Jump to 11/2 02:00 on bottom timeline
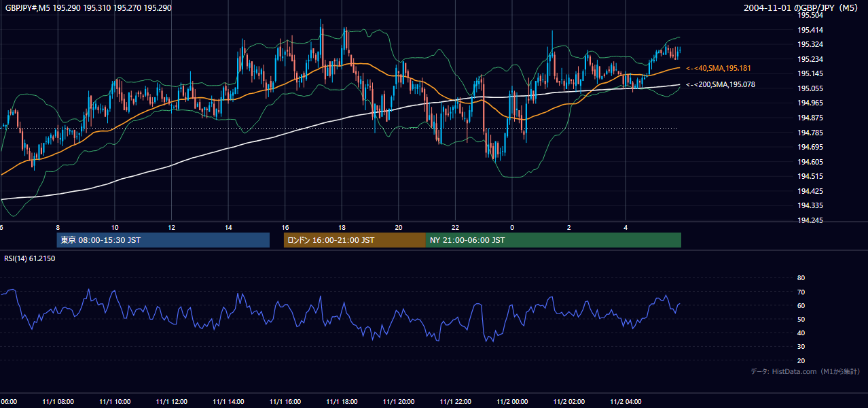Screen dimensions: 868x408 (569, 402)
